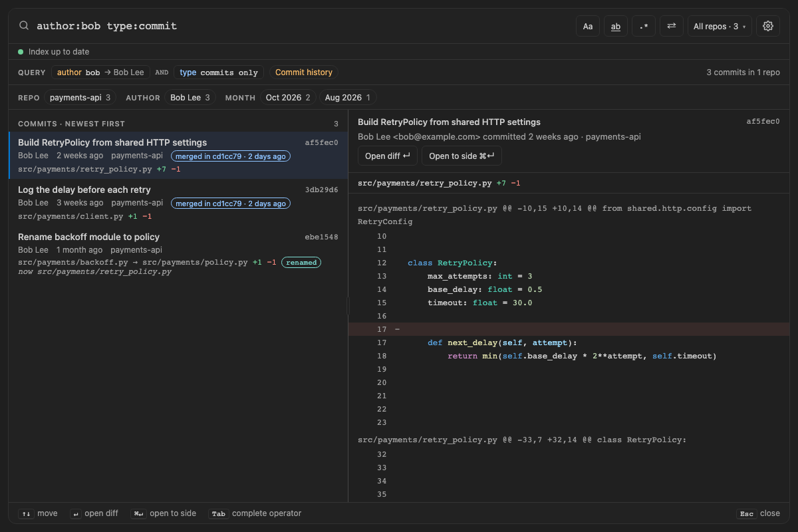Toggle case-sensitive Aa search option

588,26
